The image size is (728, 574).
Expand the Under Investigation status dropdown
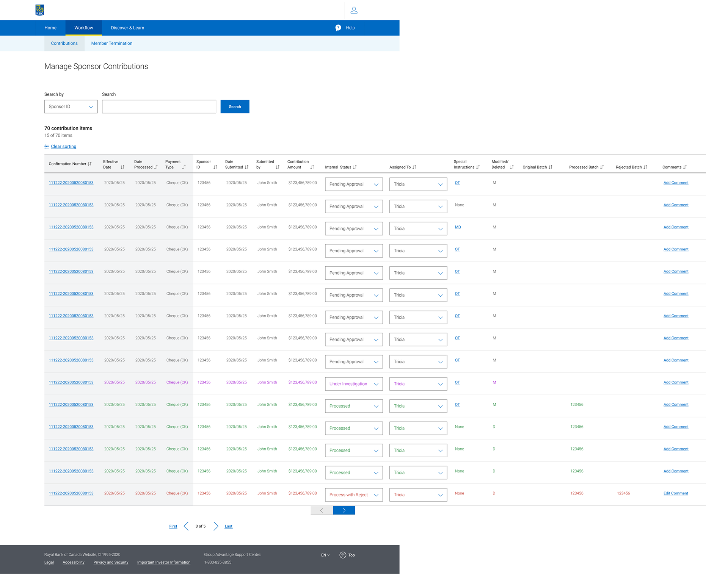(x=353, y=384)
